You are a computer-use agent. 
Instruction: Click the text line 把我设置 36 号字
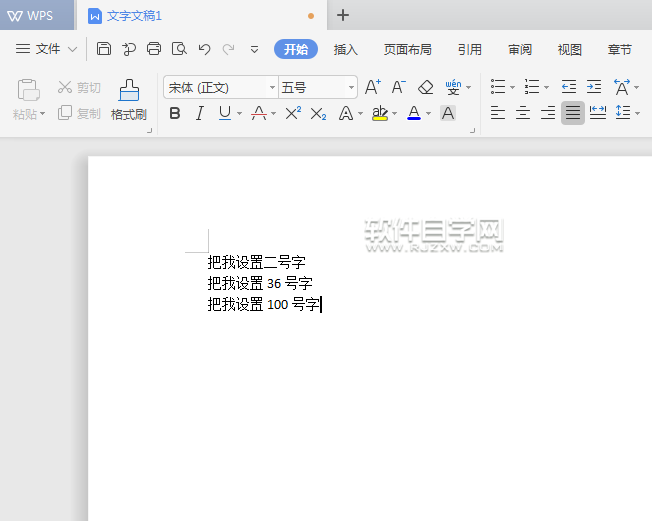pos(260,283)
